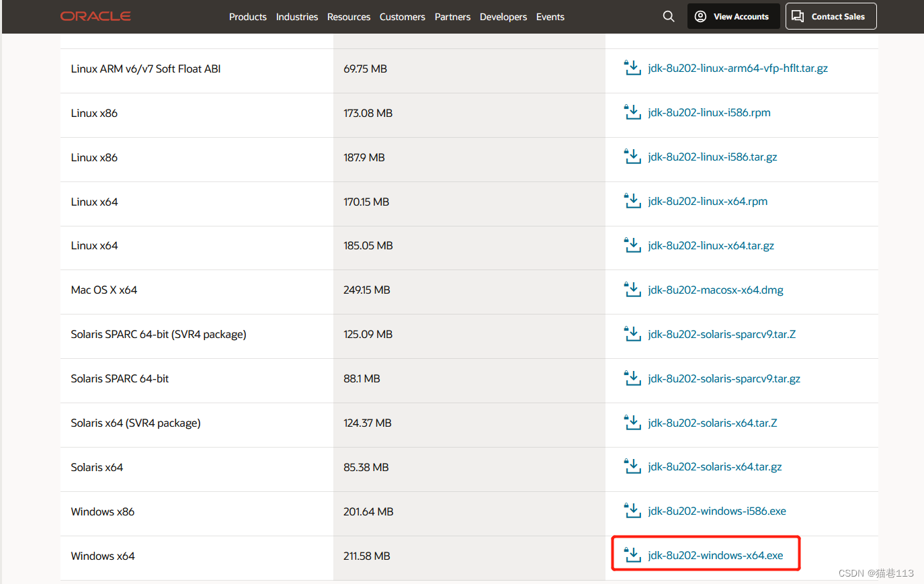924x584 pixels.
Task: Click download icon for linux-i586.rpm
Action: 632,112
